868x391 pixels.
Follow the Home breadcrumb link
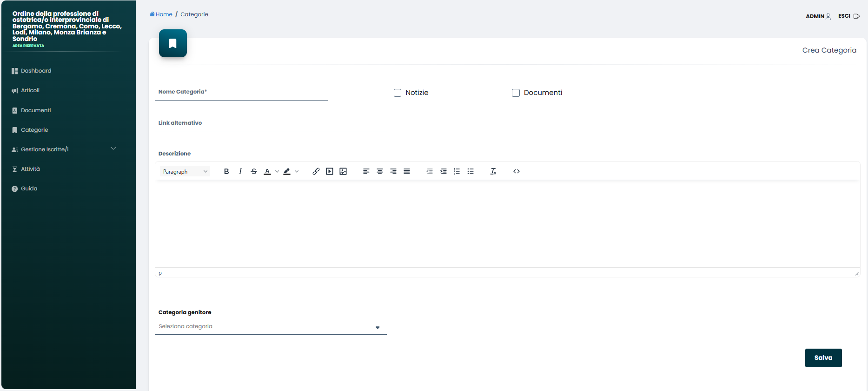(x=164, y=14)
